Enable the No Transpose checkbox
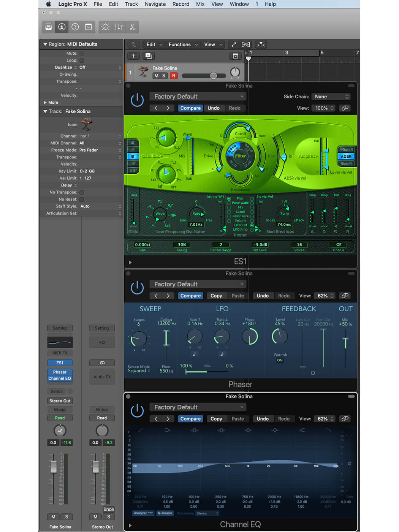399x532 pixels. 82,192
